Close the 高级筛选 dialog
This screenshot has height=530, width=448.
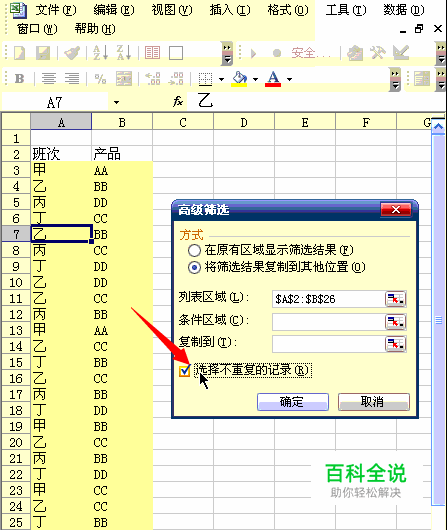(x=396, y=210)
